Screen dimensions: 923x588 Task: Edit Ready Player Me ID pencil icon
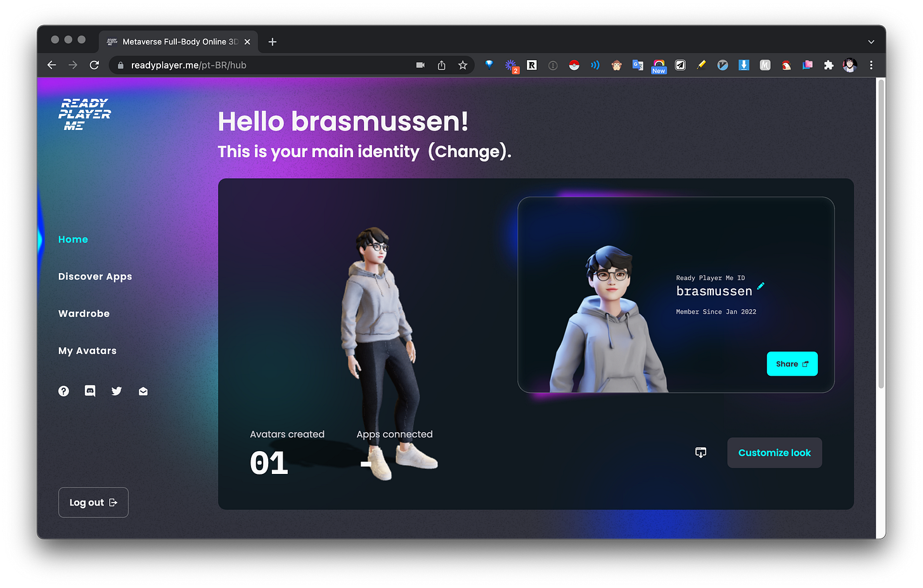click(761, 286)
